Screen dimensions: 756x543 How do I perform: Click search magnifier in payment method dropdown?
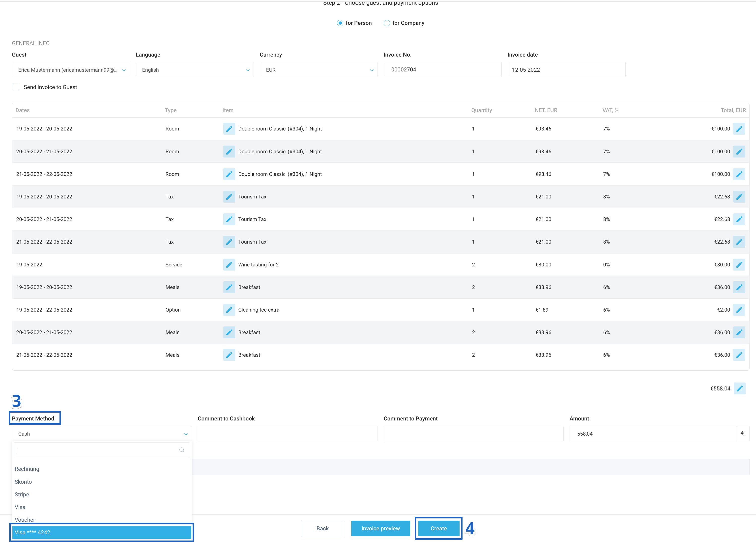182,450
